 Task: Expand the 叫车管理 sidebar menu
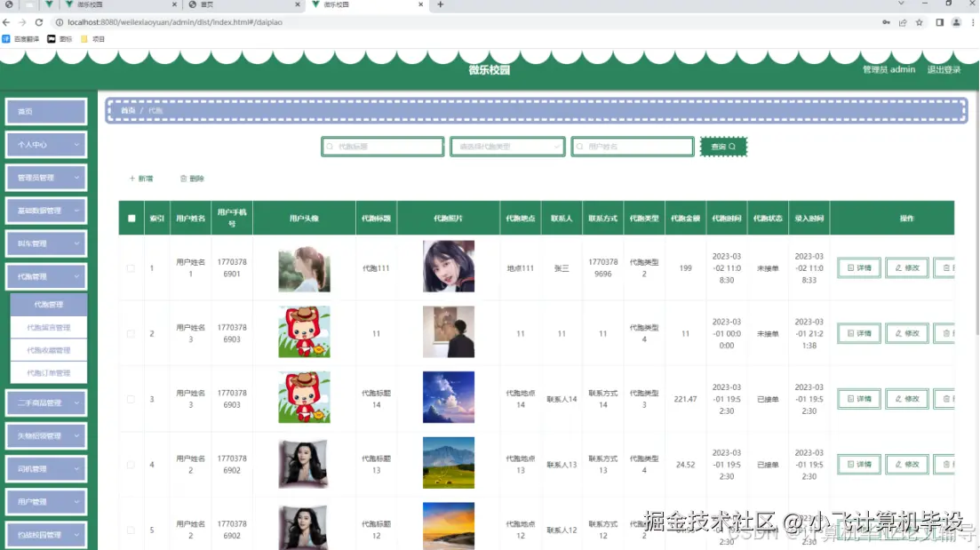pyautogui.click(x=46, y=243)
